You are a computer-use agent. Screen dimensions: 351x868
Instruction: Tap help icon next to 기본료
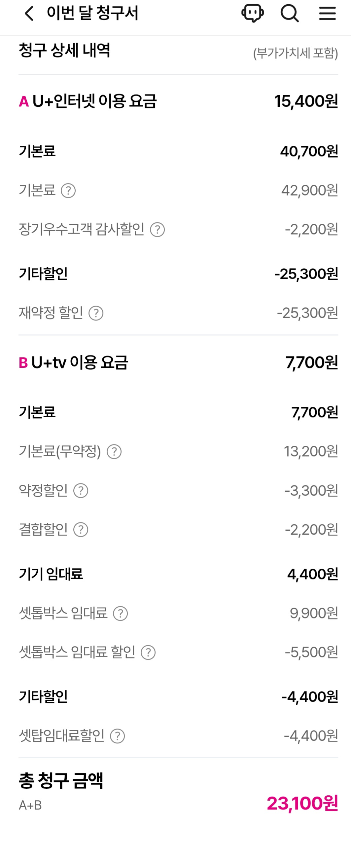tap(68, 191)
